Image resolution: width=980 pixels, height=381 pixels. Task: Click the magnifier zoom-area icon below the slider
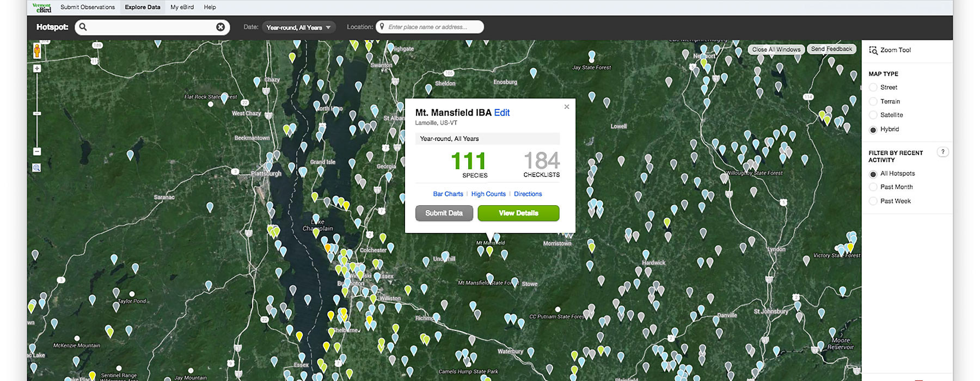(x=36, y=168)
